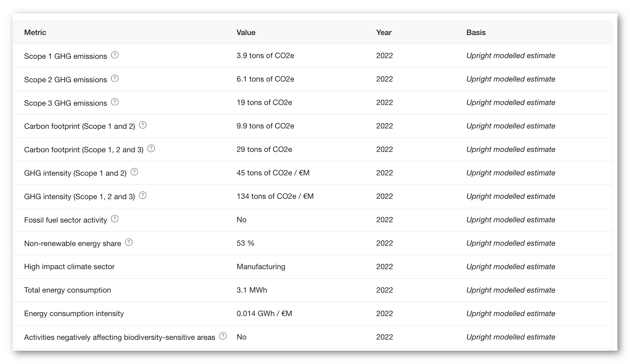Click help icon for biodiversity-sensitive areas metric
The image size is (630, 364).
(x=223, y=336)
